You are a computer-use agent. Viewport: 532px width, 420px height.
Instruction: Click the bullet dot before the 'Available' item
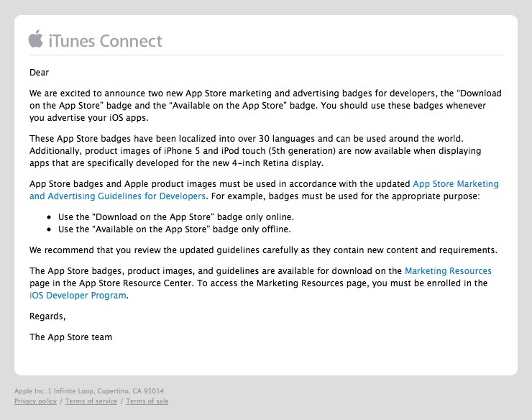tap(49, 229)
